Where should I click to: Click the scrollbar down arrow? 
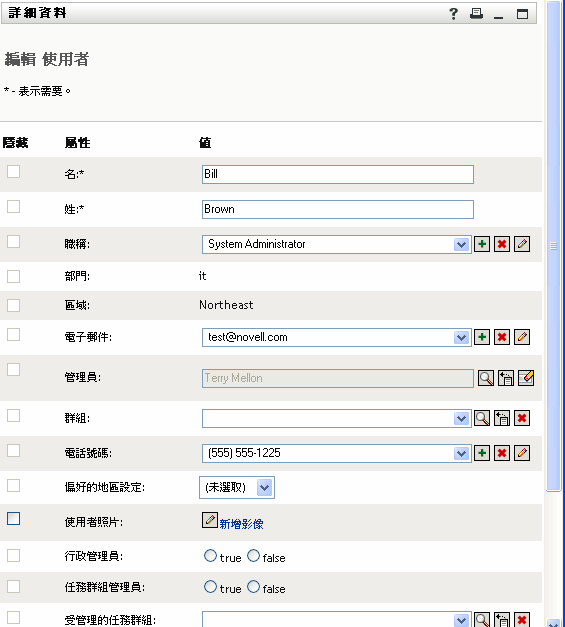(553, 623)
